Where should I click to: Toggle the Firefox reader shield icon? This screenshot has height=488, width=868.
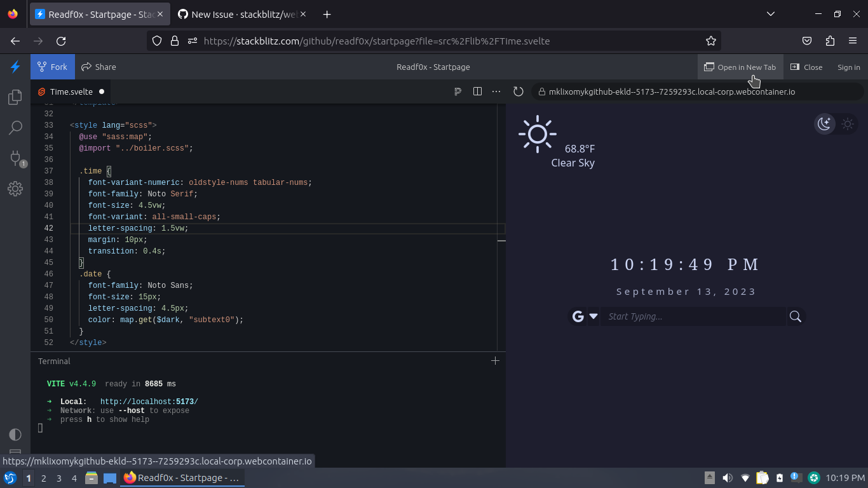coord(156,41)
